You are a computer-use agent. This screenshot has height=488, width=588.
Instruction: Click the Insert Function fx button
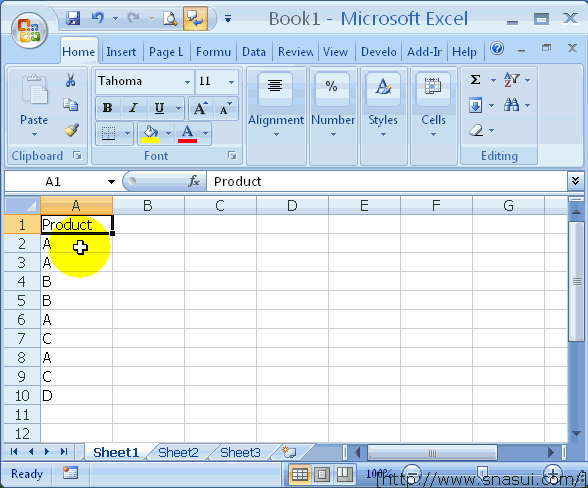click(x=194, y=181)
